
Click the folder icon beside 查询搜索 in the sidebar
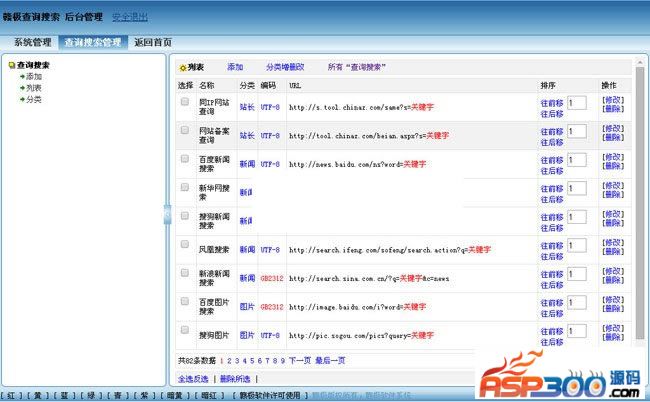click(x=12, y=65)
